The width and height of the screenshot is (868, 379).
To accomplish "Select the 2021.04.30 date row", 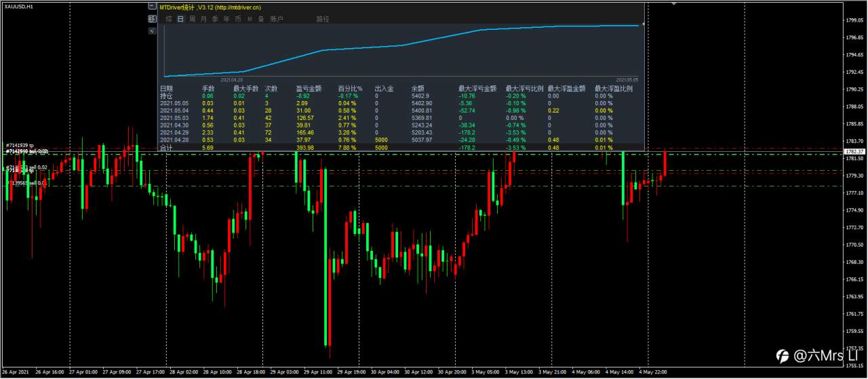I will [173, 125].
